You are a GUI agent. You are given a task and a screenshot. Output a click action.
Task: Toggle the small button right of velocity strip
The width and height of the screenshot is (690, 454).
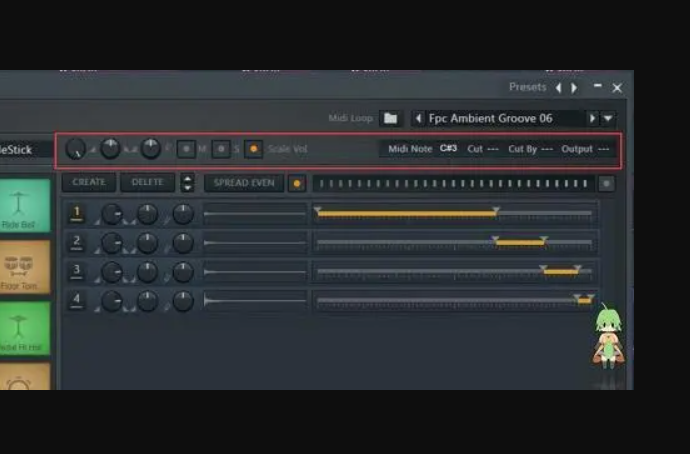[x=606, y=183]
